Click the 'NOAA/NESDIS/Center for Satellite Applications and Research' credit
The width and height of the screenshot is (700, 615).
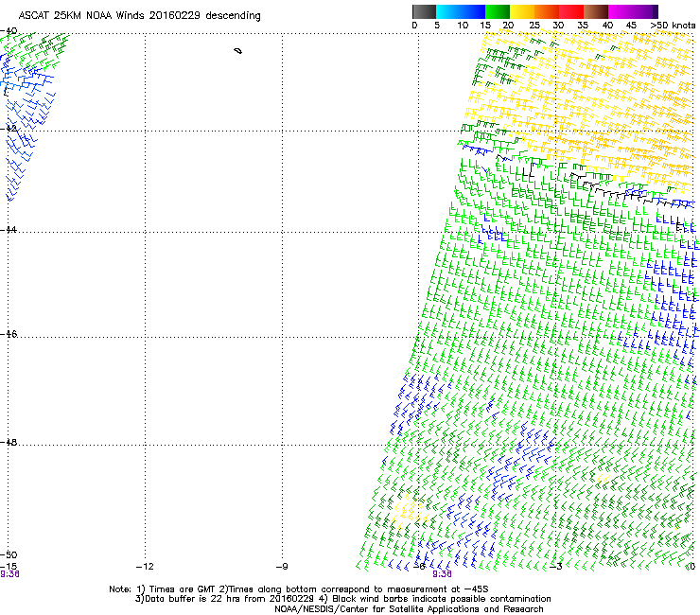click(x=409, y=609)
